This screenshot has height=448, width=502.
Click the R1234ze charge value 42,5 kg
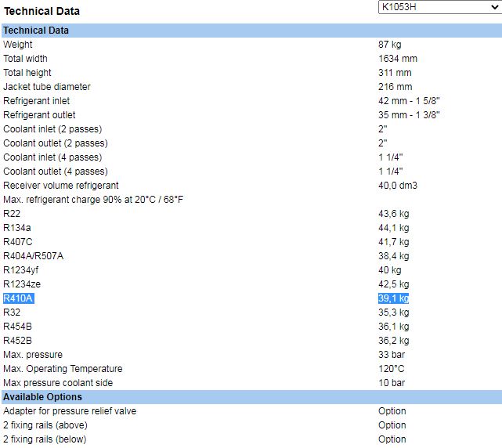[x=393, y=284]
